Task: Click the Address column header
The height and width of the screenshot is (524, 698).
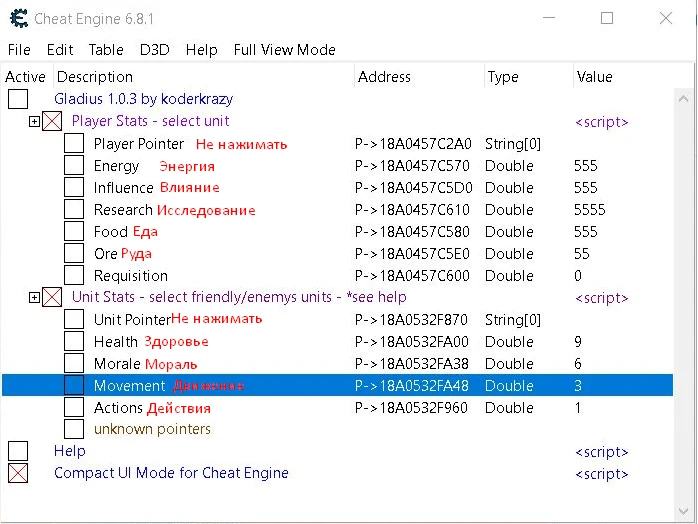Action: pos(384,77)
